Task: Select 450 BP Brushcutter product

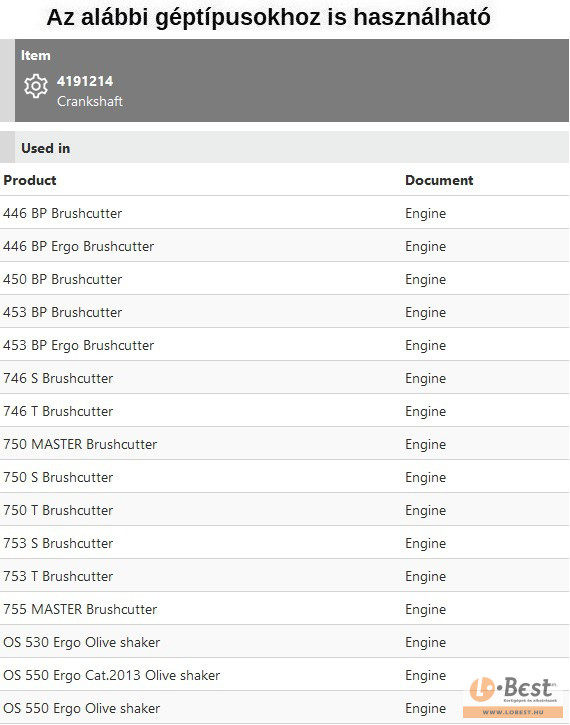Action: [62, 279]
